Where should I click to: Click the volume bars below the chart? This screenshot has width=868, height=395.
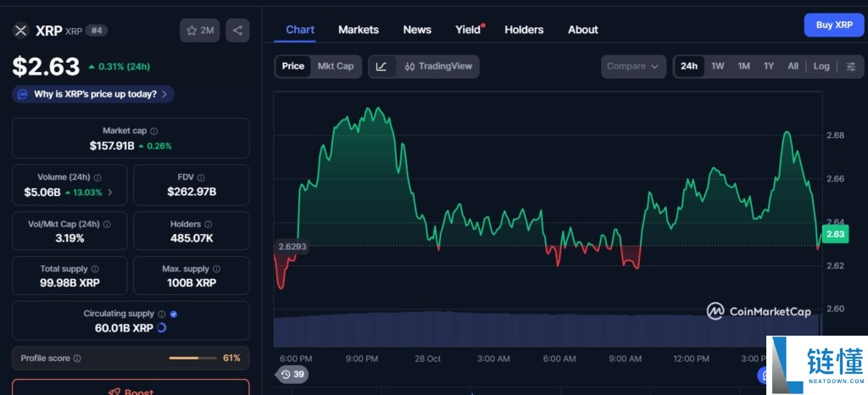547,329
